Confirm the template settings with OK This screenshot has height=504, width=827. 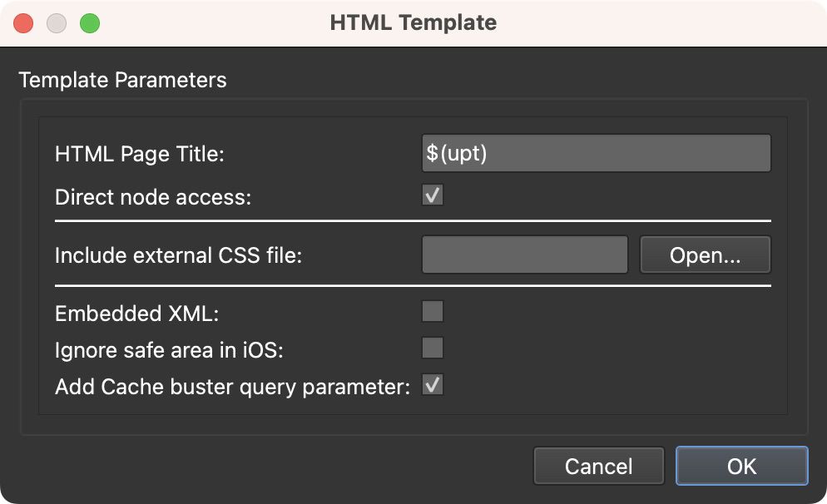(741, 466)
